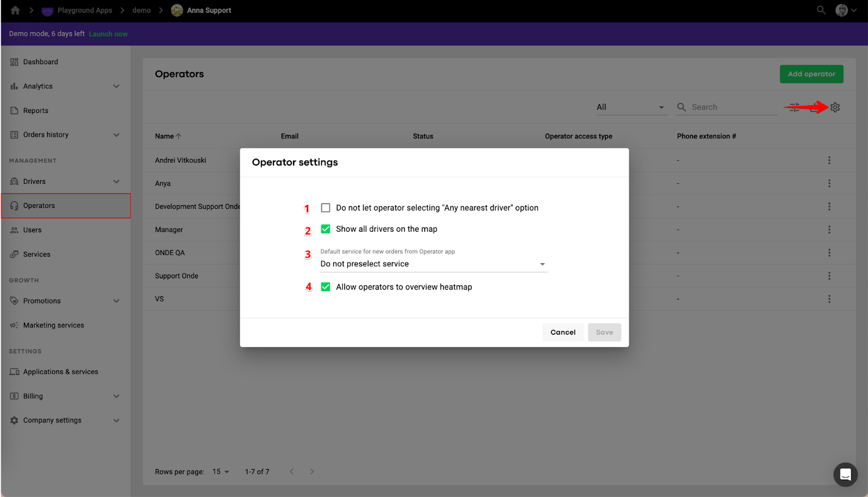The width and height of the screenshot is (868, 497).
Task: Open the row actions menu for VS
Action: [829, 299]
